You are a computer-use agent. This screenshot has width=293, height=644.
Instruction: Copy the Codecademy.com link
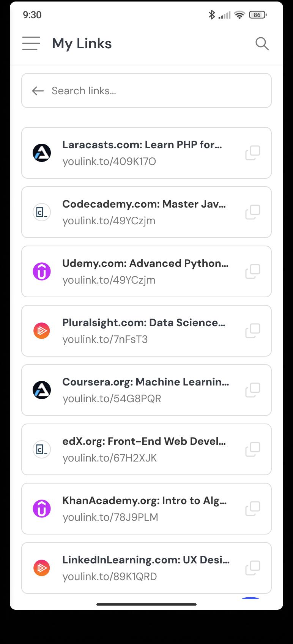pos(253,212)
